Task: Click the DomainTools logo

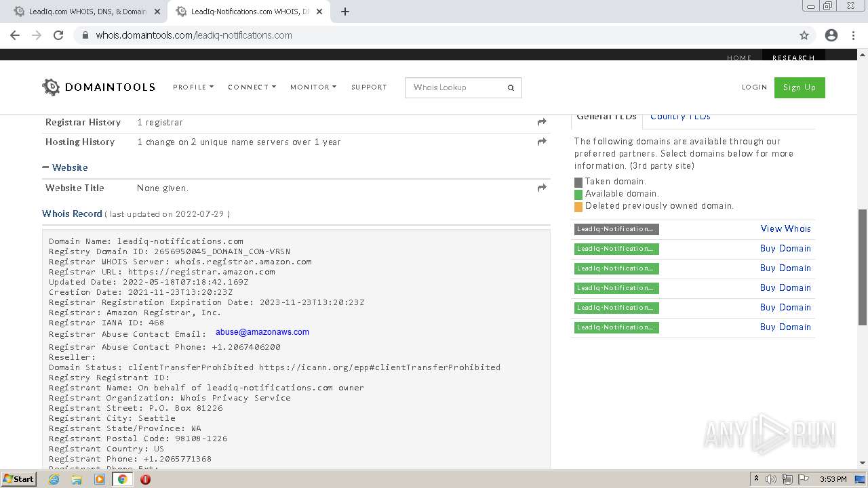Action: point(98,87)
